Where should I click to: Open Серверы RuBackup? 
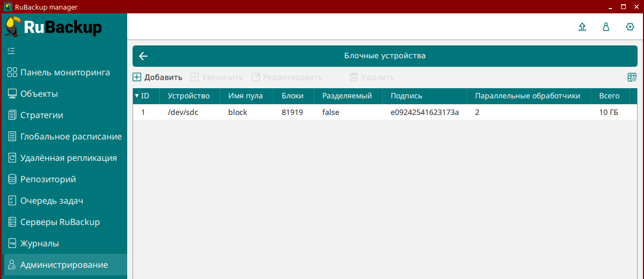tap(64, 222)
